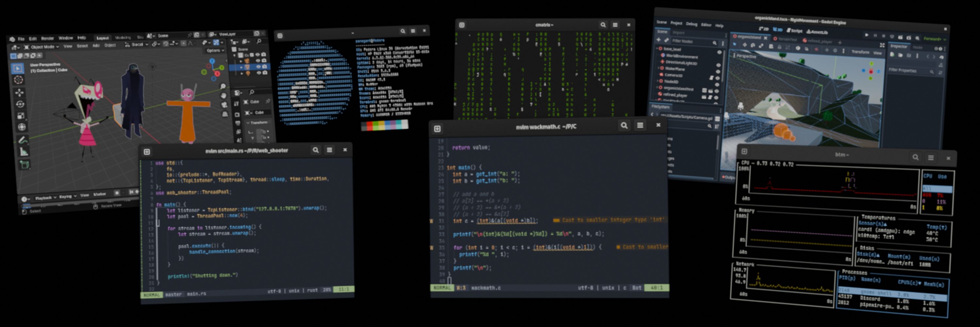
Task: Toggle visibility of Camera3D node in Godot
Action: tap(718, 78)
